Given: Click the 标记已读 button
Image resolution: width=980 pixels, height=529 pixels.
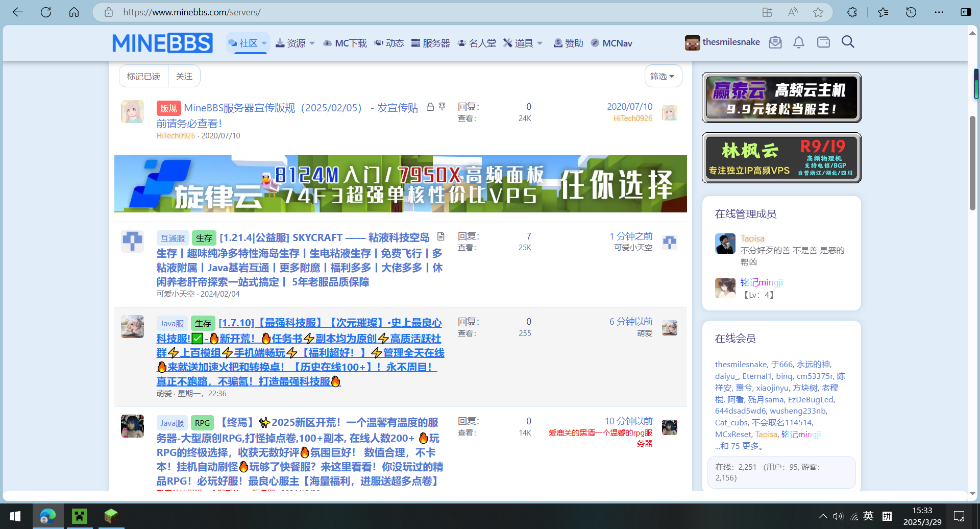Looking at the screenshot, I should point(143,76).
